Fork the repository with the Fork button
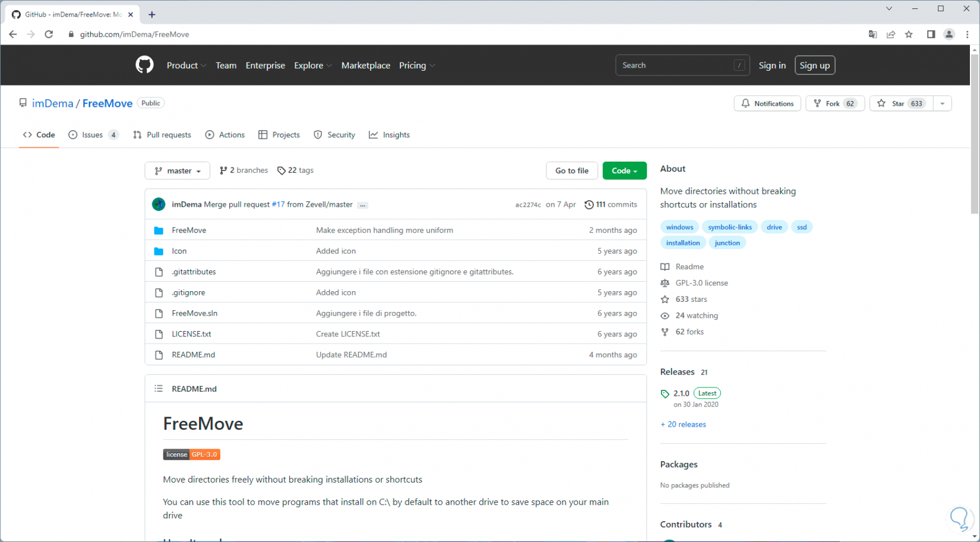The height and width of the screenshot is (542, 980). coord(835,103)
